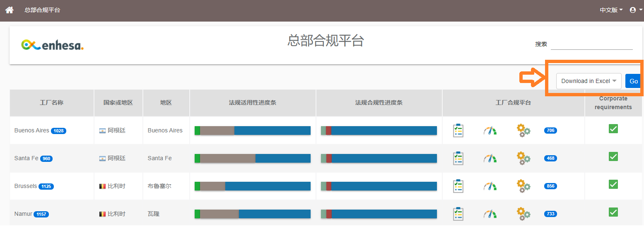Viewport: 644px width, 227px height.
Task: Open the checklist icon for Santa Fe
Action: point(458,158)
